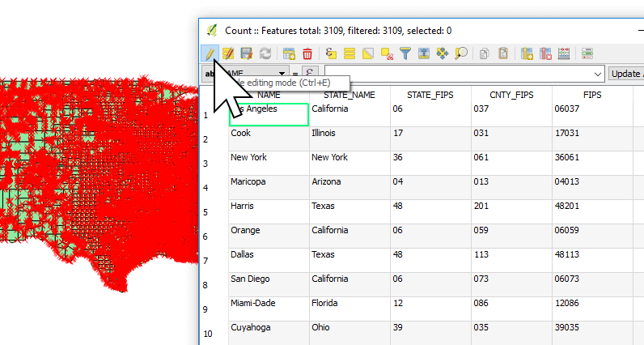Save edits using the floppy disk icon
644x345 pixels.
[x=247, y=53]
